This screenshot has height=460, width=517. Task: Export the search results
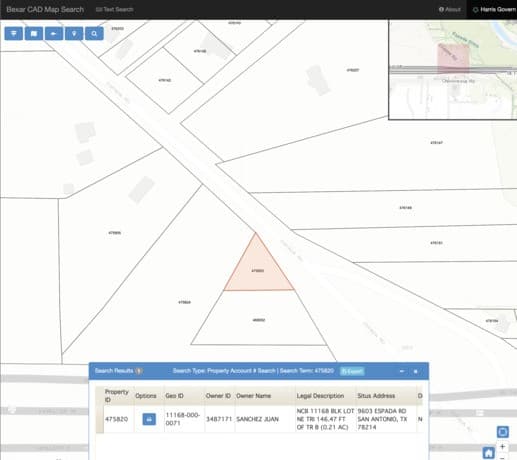352,371
